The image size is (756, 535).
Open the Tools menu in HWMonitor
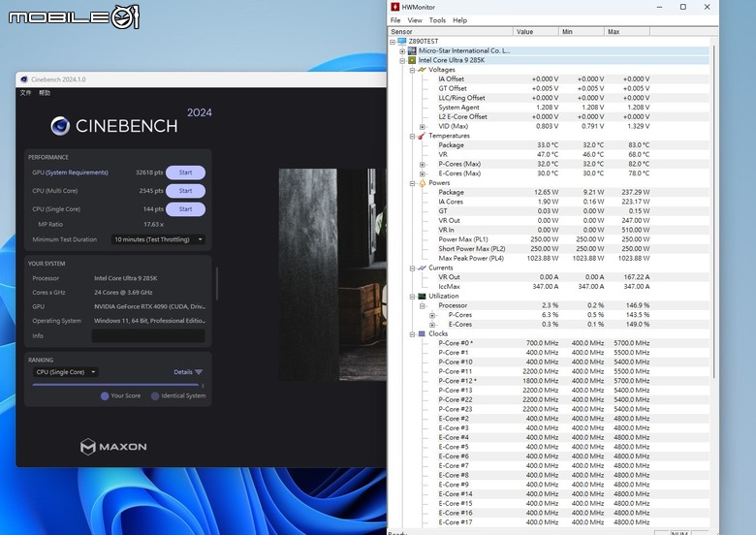pos(437,20)
